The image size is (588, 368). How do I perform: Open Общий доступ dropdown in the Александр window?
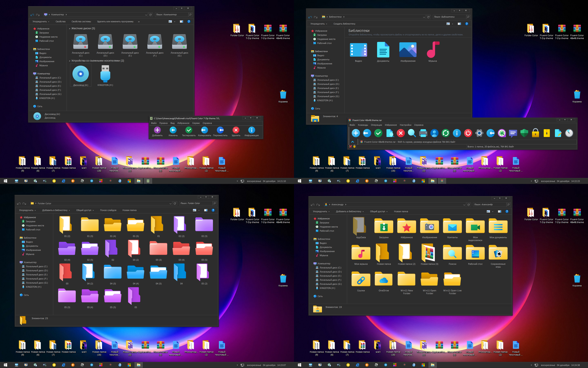379,212
